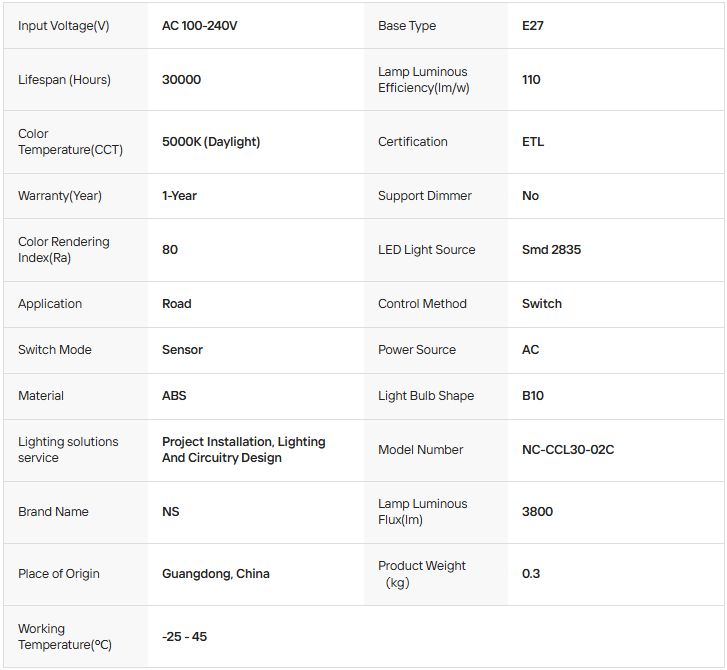The height and width of the screenshot is (670, 727).
Task: Select the 3800 luminous flux value
Action: 537,512
